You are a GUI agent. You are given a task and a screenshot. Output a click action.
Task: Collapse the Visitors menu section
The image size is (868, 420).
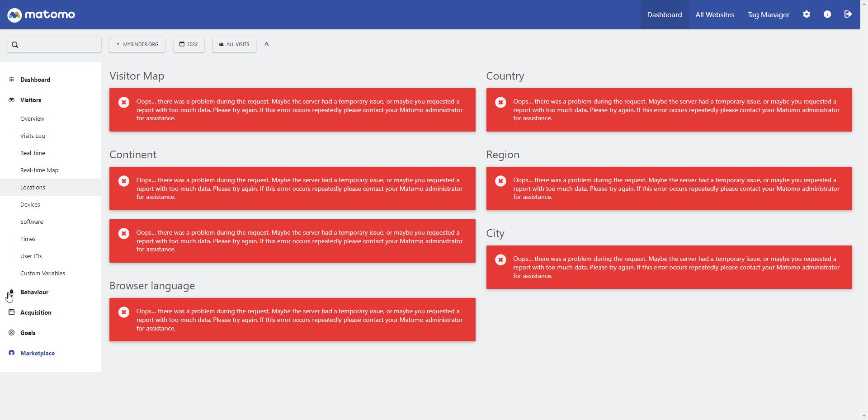[x=31, y=100]
